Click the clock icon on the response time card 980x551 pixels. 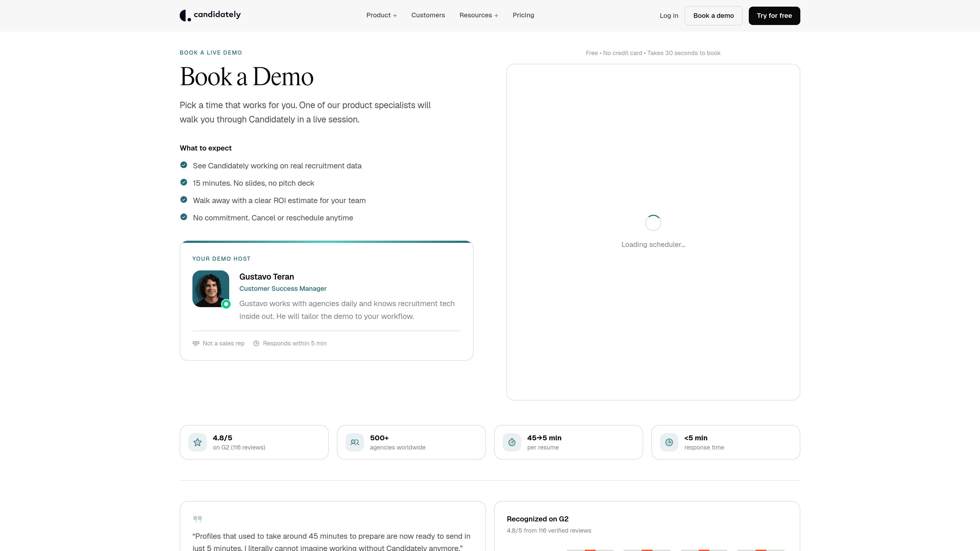click(x=669, y=442)
